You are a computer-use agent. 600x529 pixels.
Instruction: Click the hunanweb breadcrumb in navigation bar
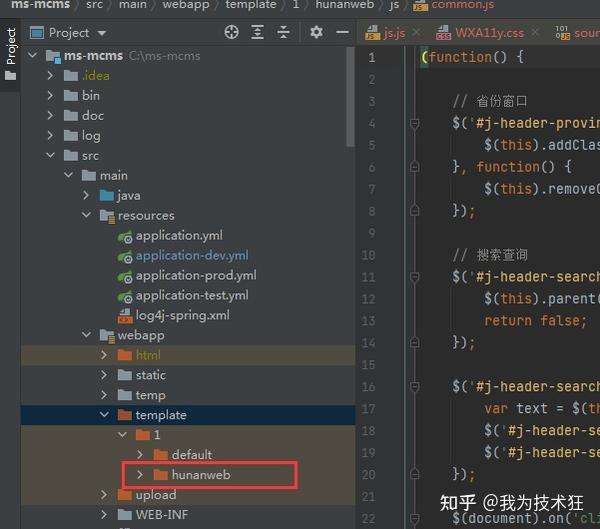pos(344,5)
